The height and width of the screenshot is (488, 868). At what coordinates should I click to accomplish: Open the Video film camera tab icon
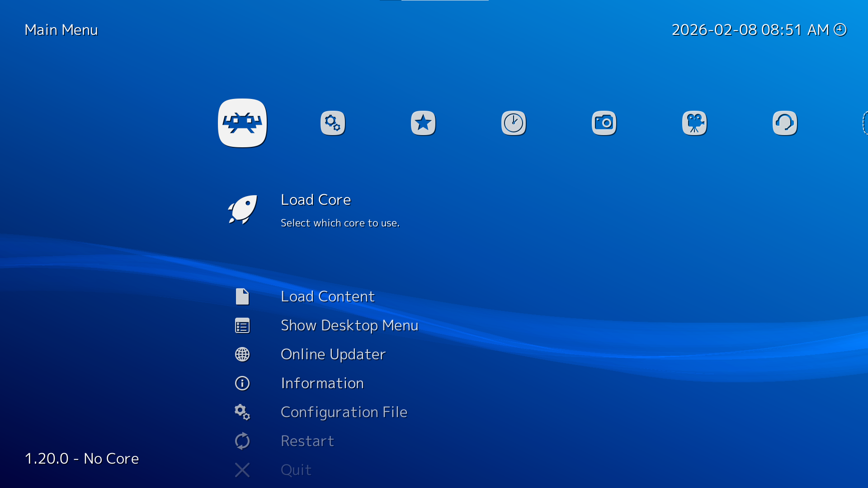(x=694, y=123)
